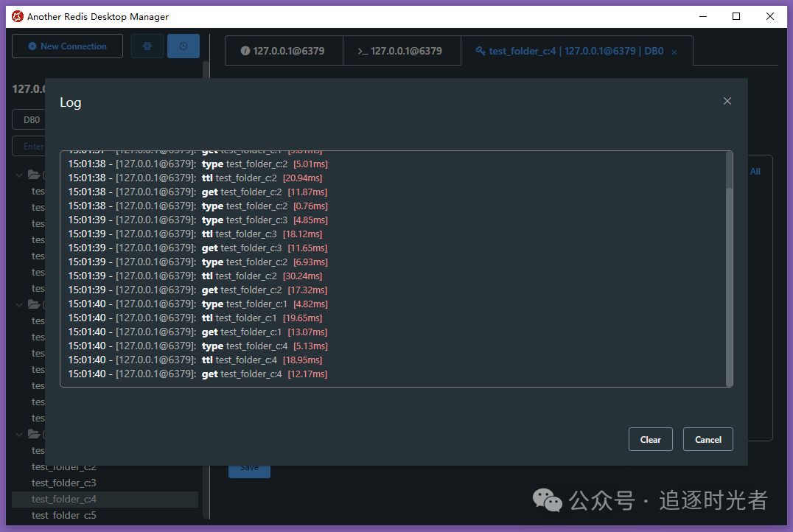Focus the key search field in sidebar
This screenshot has height=532, width=793.
coord(29,147)
